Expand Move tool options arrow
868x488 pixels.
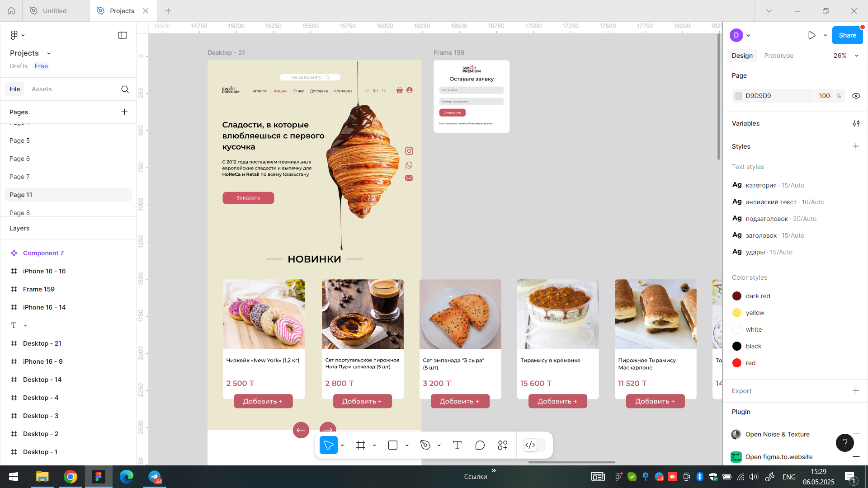point(343,446)
